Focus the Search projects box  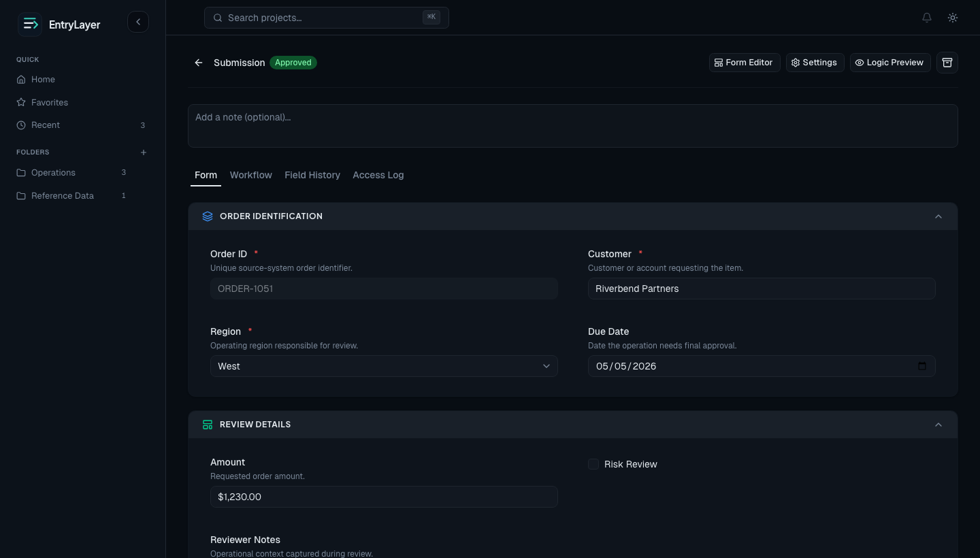pos(327,18)
